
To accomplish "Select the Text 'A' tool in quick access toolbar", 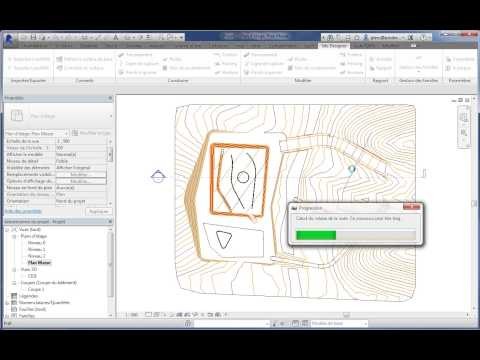I will (x=116, y=37).
